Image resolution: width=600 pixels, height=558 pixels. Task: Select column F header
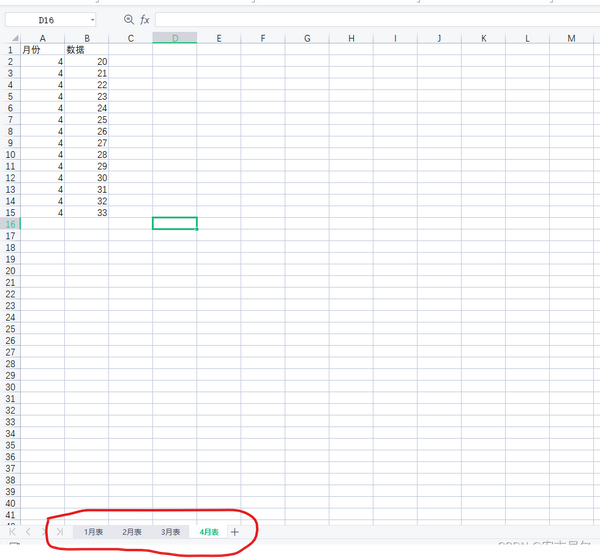pyautogui.click(x=263, y=38)
